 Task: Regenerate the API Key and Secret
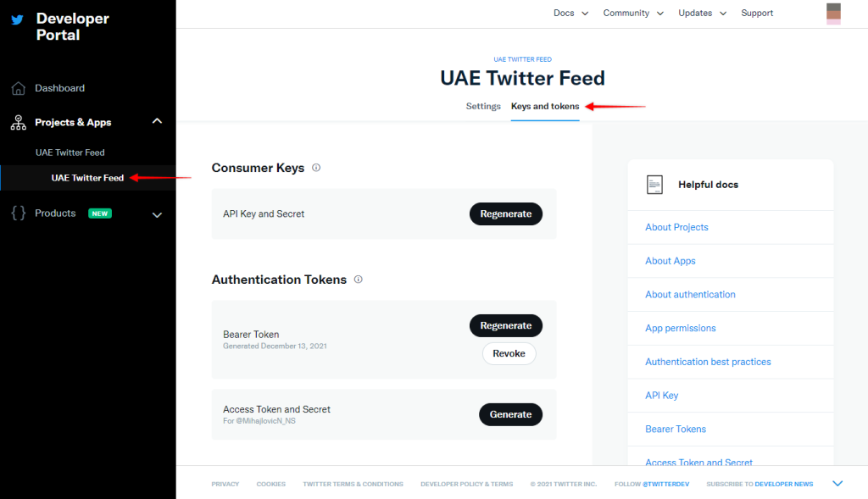point(506,213)
